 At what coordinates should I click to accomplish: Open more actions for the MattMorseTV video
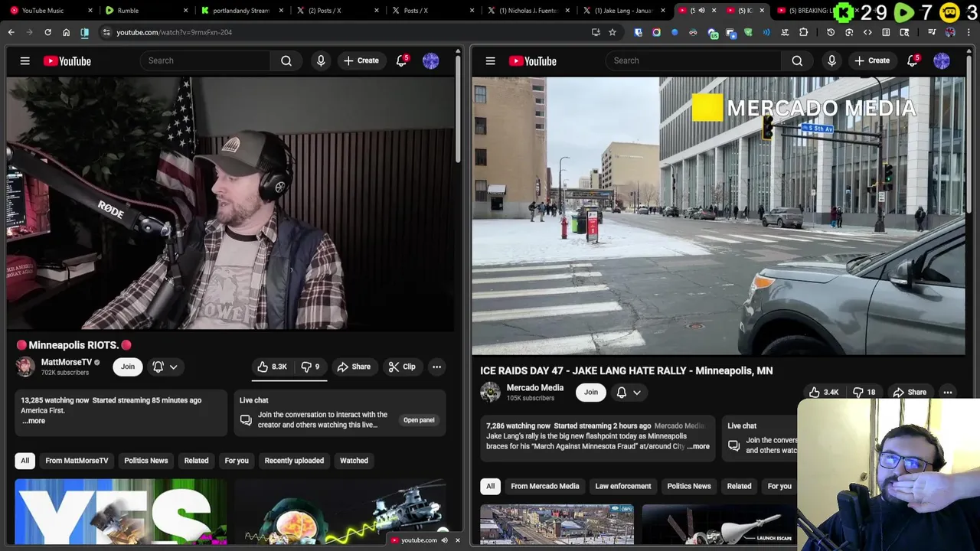[x=436, y=367]
